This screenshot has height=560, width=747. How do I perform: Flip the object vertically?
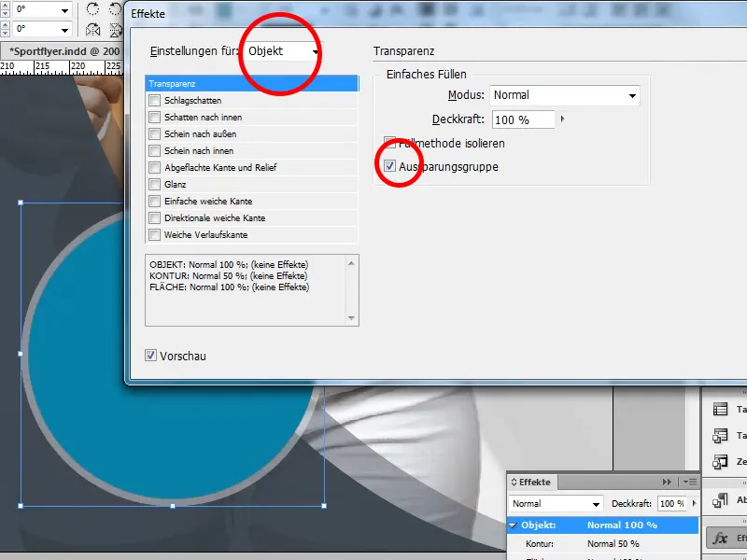coord(115,30)
